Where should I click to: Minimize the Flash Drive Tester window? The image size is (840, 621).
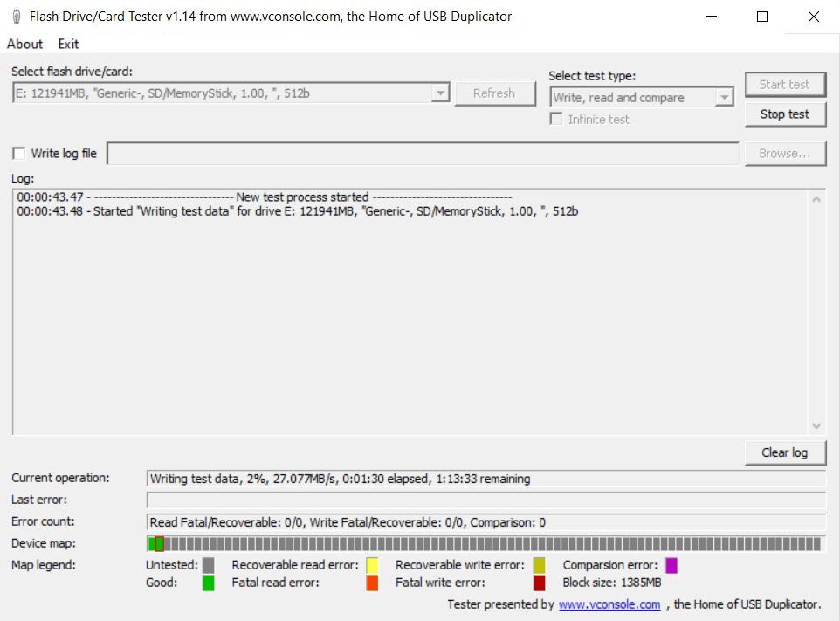click(712, 17)
